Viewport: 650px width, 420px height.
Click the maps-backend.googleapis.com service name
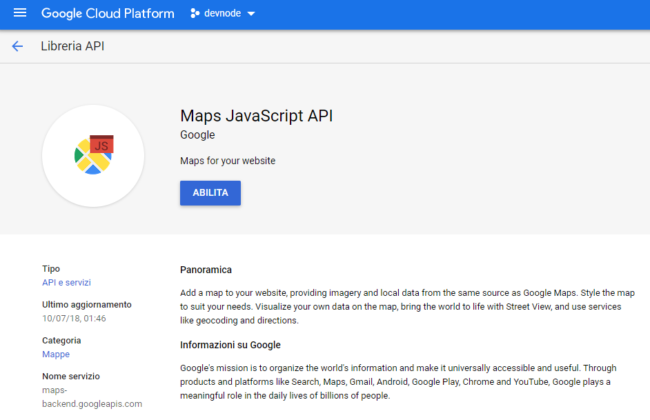pos(92,397)
